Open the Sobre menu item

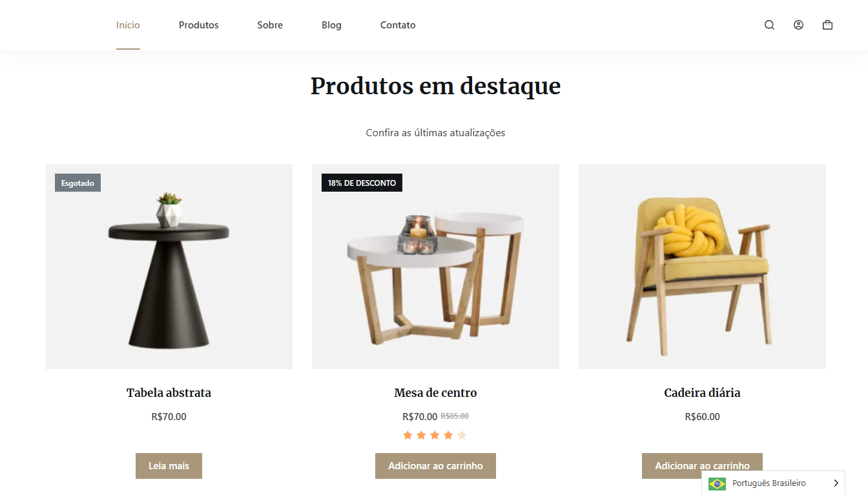(x=270, y=25)
